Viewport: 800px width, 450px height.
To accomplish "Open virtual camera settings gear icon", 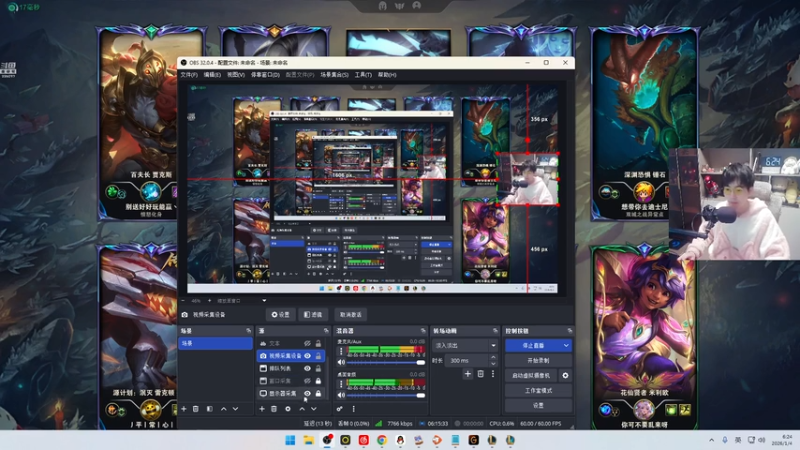I will point(565,375).
